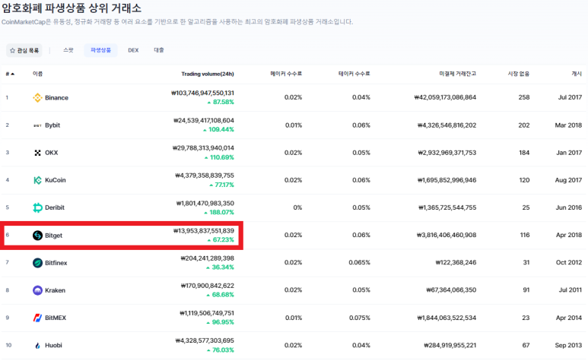Click Bitfinex taker fee 0.065%
Screen dimensions: 588x364
coord(359,262)
